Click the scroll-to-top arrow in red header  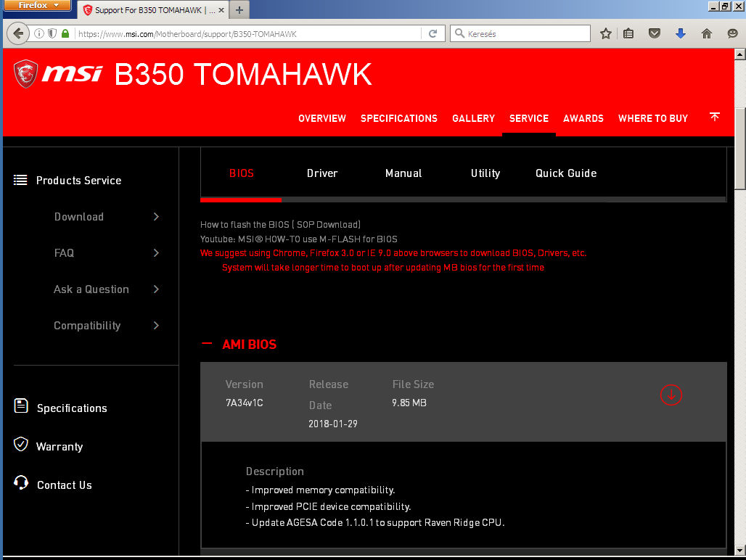(x=715, y=117)
